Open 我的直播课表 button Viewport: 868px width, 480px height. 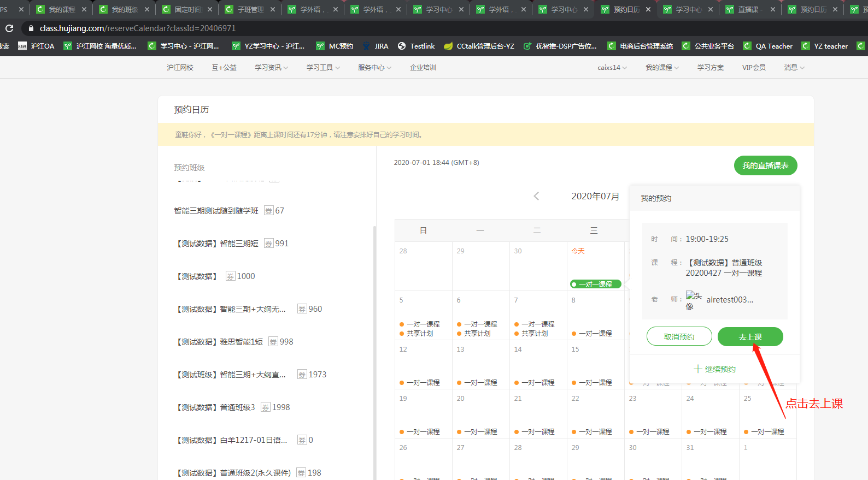point(765,165)
